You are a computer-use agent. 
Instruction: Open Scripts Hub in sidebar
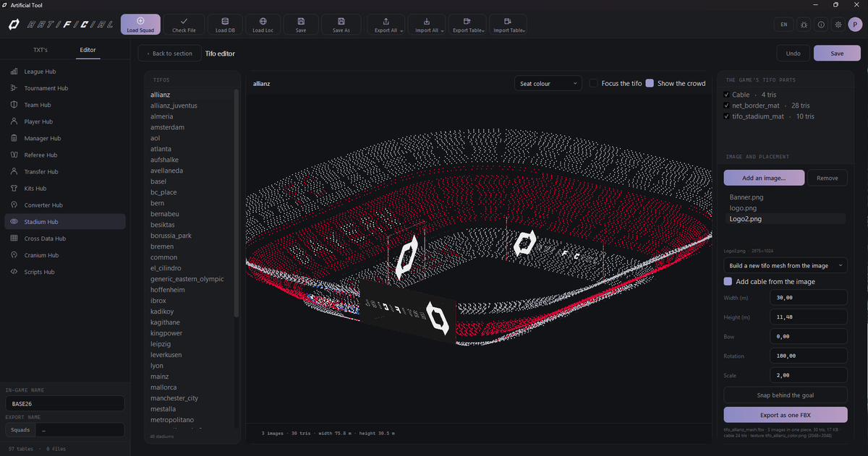click(65, 272)
